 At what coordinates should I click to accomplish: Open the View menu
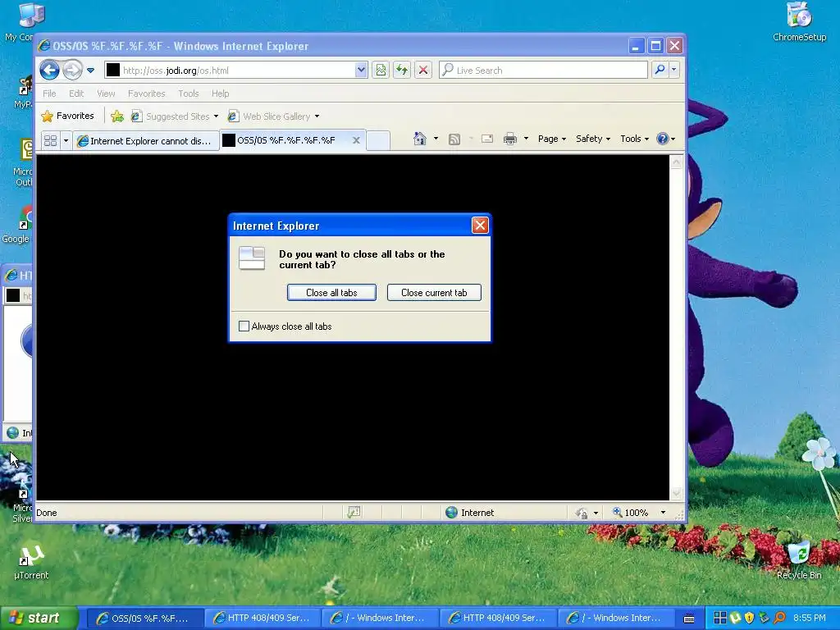pyautogui.click(x=106, y=94)
